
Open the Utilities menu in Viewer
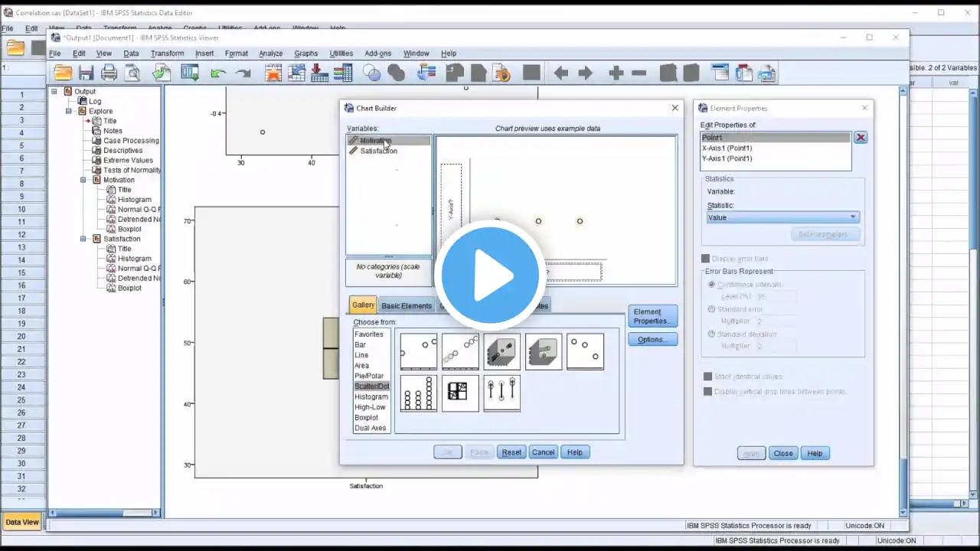(341, 54)
